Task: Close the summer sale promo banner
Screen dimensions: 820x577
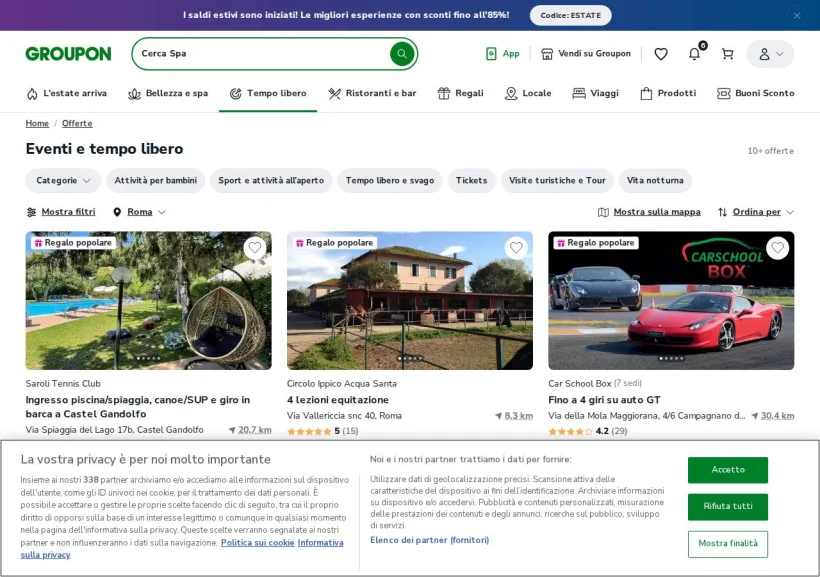Action: 797,15
